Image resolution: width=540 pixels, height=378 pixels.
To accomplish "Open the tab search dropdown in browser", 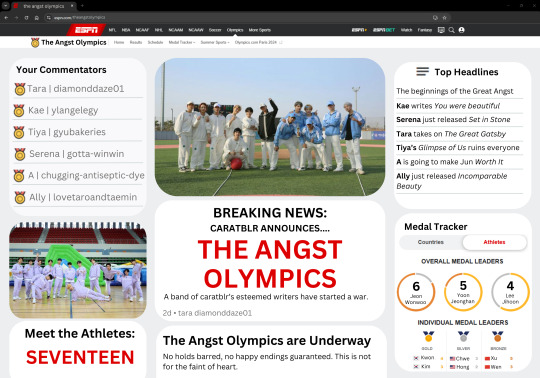I will click(x=6, y=6).
